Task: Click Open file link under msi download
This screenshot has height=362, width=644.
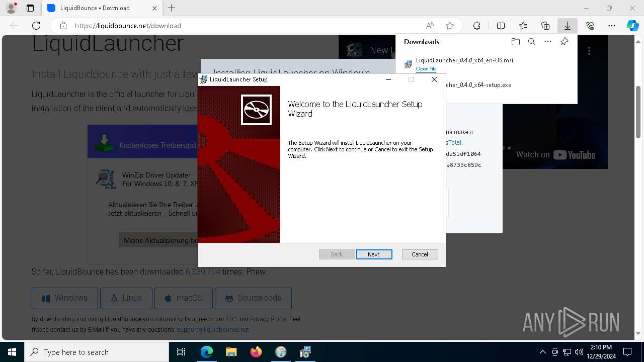Action: [x=426, y=69]
